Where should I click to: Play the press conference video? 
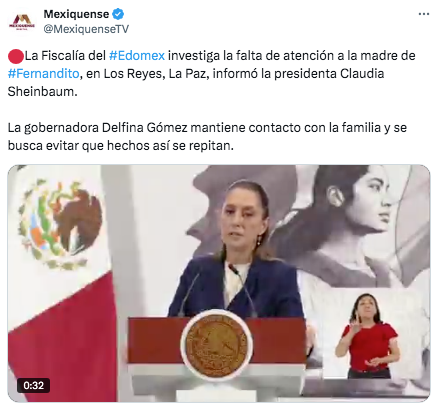[219, 283]
